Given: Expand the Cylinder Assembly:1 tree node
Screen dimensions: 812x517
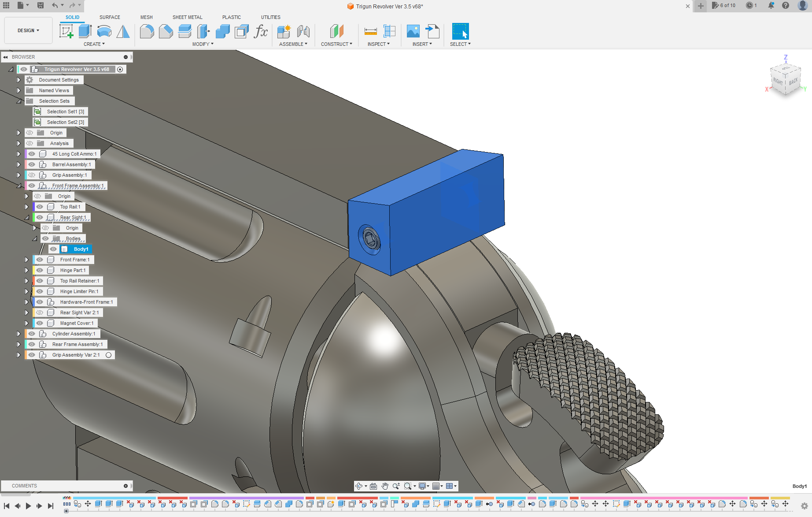Looking at the screenshot, I should (18, 334).
